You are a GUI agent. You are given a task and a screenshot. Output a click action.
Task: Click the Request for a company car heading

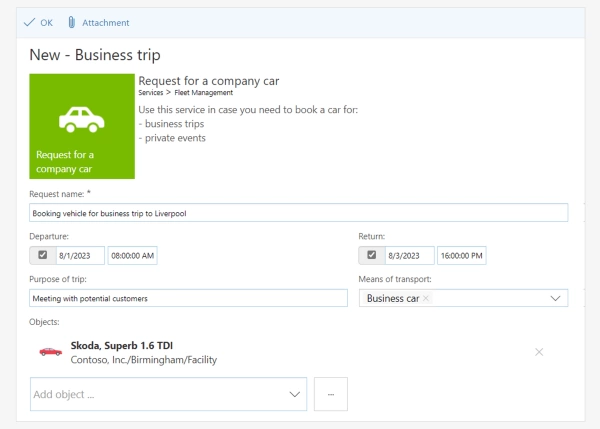pyautogui.click(x=209, y=81)
